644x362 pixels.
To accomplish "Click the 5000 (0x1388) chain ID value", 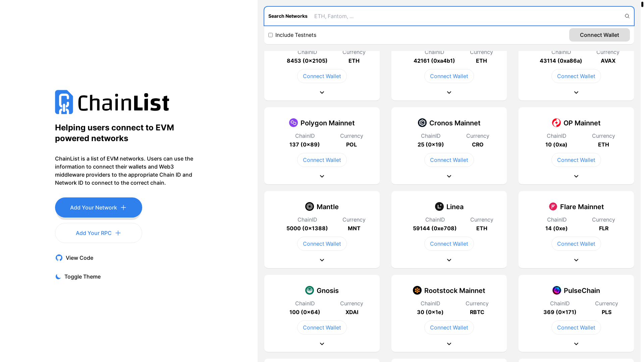I will pos(307,228).
